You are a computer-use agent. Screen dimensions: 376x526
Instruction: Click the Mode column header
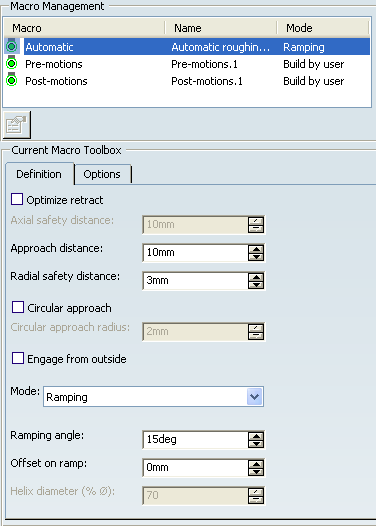323,28
